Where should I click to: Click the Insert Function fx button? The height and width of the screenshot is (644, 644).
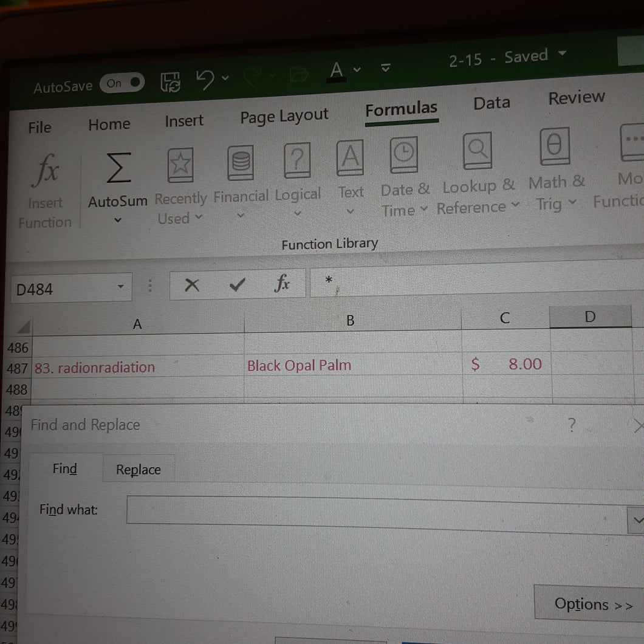tap(45, 191)
